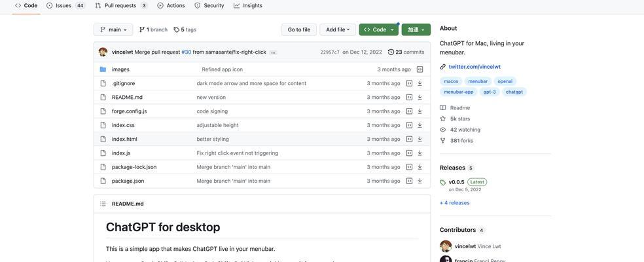
Task: Expand the main branch dropdown
Action: click(113, 29)
